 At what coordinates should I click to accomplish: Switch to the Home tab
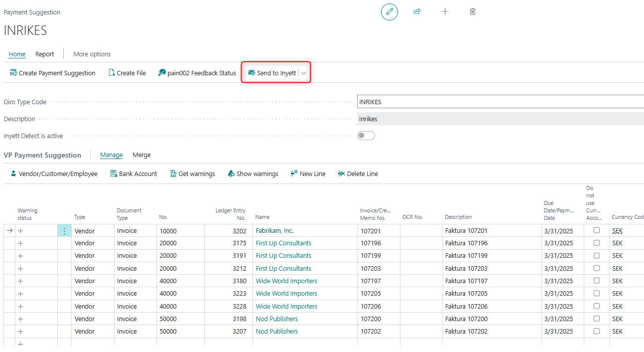pos(17,54)
